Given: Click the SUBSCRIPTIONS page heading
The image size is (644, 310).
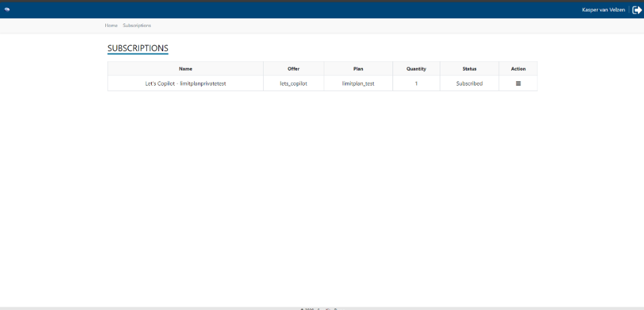Looking at the screenshot, I should click(138, 48).
